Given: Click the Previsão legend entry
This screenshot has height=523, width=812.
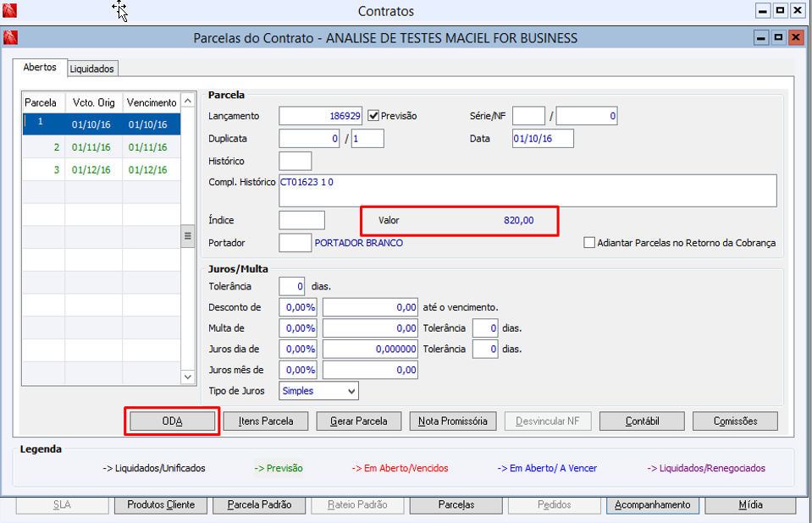Looking at the screenshot, I should 279,468.
